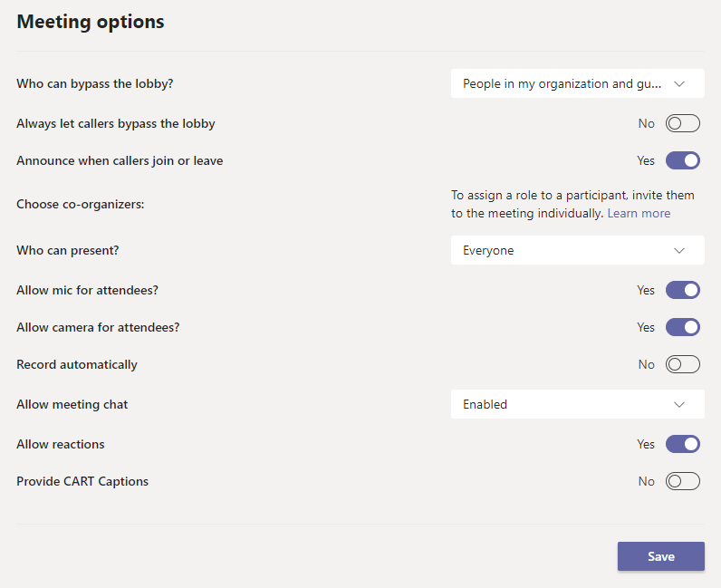The image size is (721, 588).
Task: Click the 'Allow reactions' label text
Action: pyautogui.click(x=61, y=444)
